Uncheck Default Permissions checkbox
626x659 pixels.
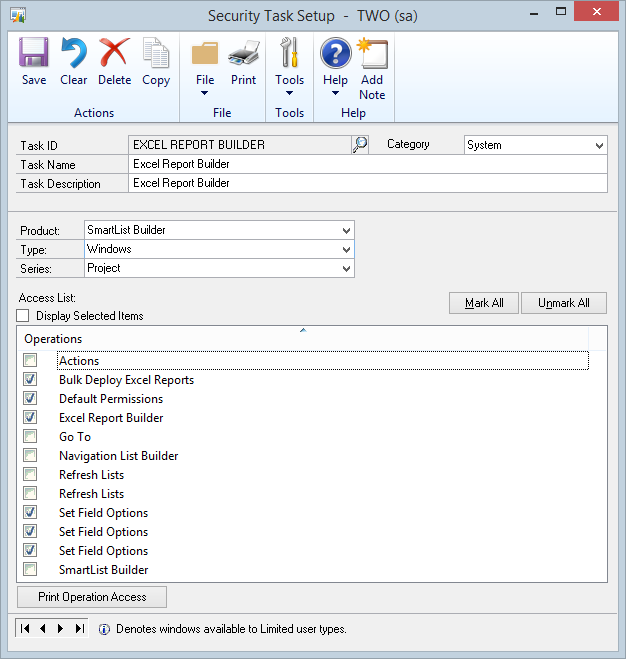point(30,398)
